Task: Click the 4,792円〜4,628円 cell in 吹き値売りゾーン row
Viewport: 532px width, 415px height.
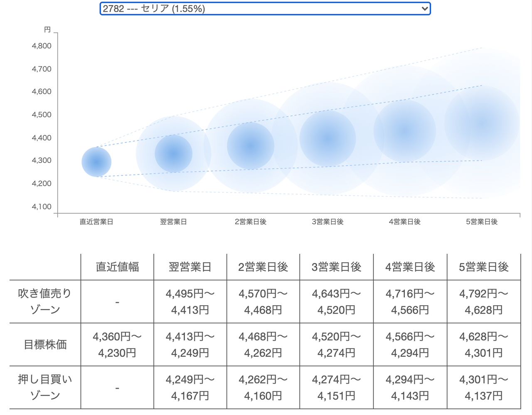Action: (x=484, y=302)
